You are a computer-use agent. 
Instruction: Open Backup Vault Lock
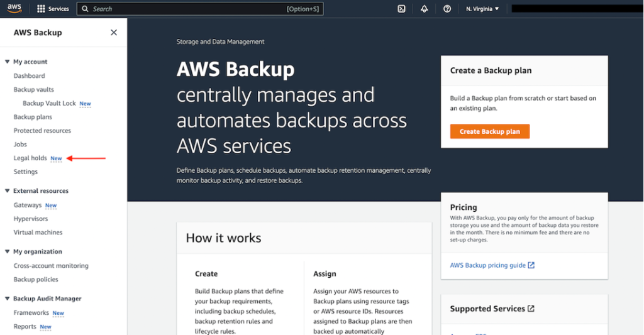49,104
